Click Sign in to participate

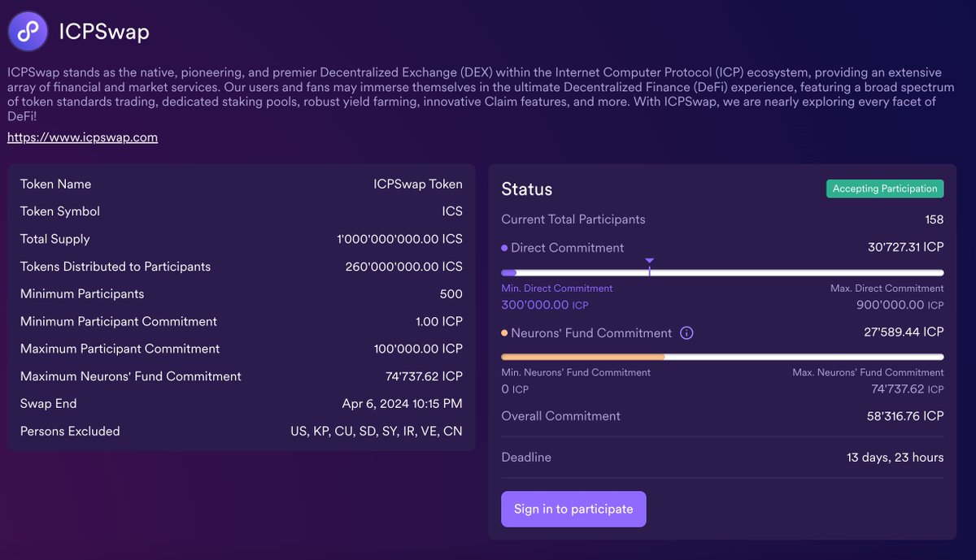tap(573, 508)
